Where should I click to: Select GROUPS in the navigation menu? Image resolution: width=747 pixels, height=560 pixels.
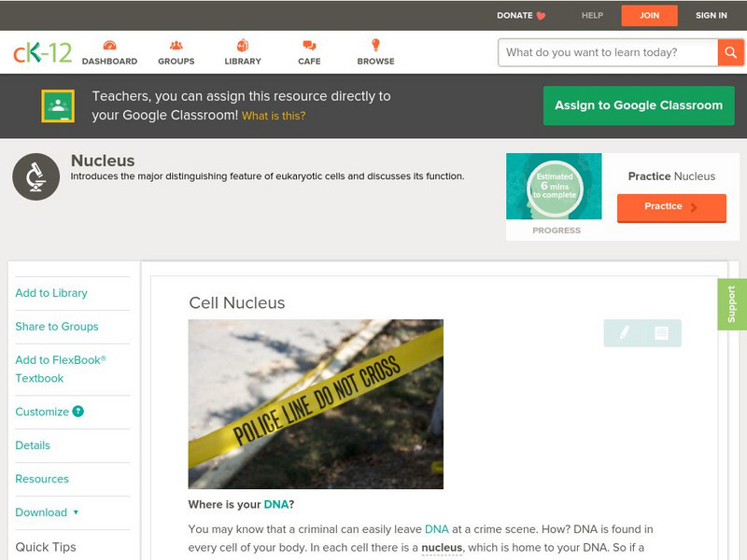tap(176, 62)
